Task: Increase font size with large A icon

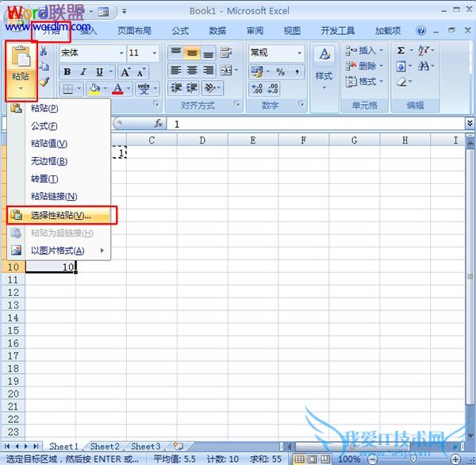Action: pos(125,71)
